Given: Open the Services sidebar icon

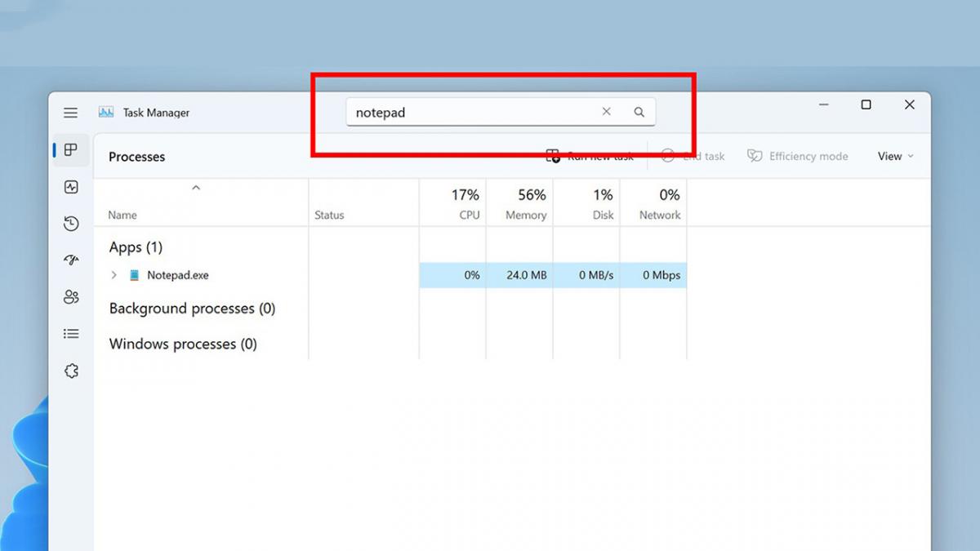Looking at the screenshot, I should (71, 371).
